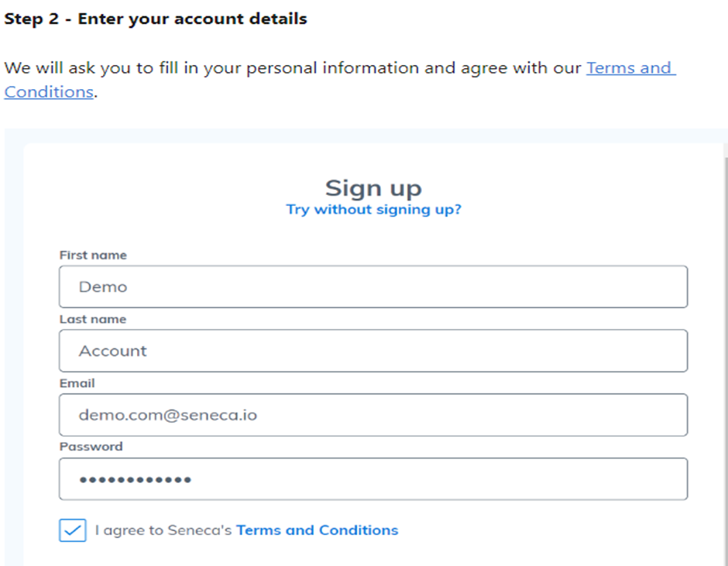Toggle the agree to Terms checkbox
728x566 pixels.
(73, 530)
